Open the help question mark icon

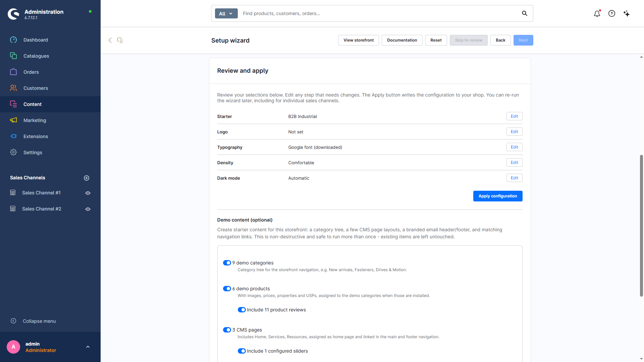click(612, 13)
